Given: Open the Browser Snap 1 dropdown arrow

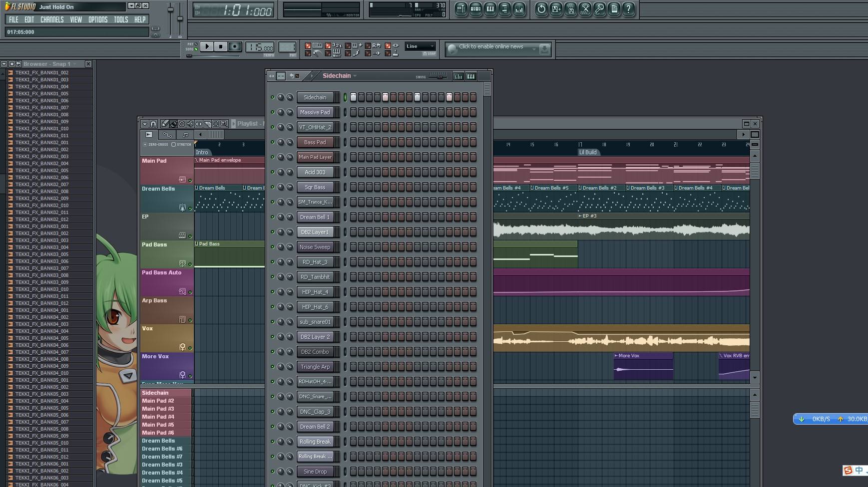Looking at the screenshot, I should point(75,64).
